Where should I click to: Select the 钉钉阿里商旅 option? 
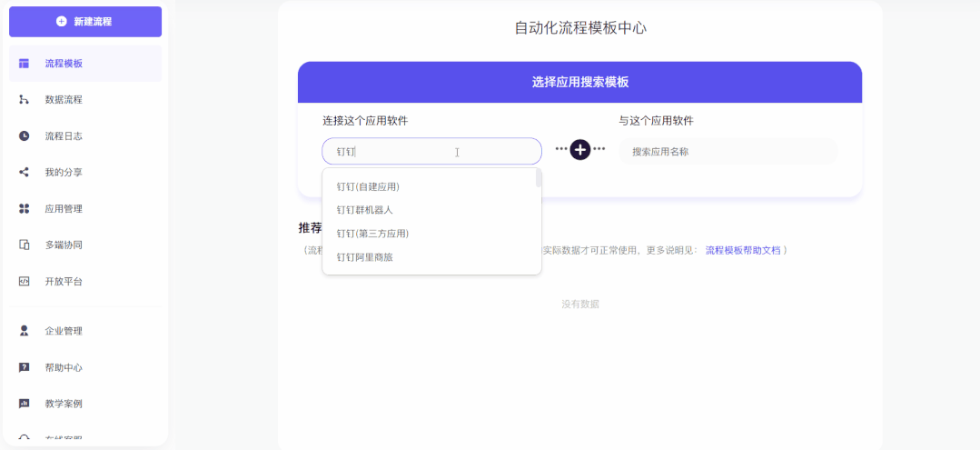364,257
